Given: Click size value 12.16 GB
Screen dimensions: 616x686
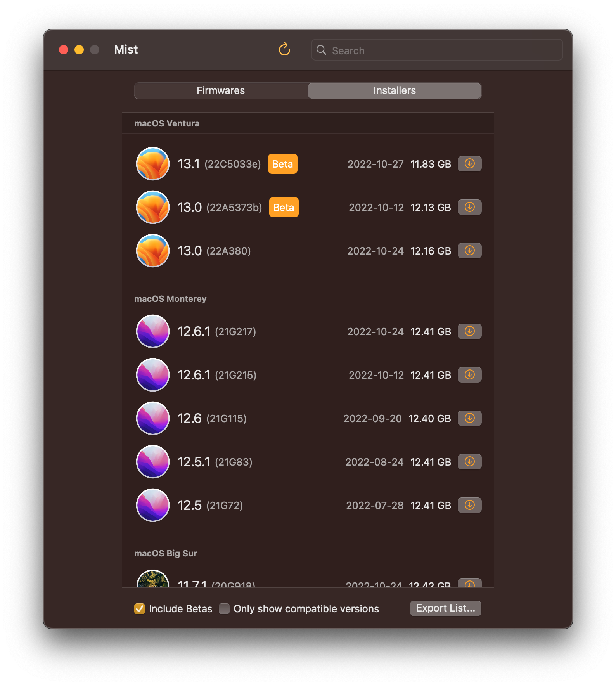Looking at the screenshot, I should tap(431, 251).
